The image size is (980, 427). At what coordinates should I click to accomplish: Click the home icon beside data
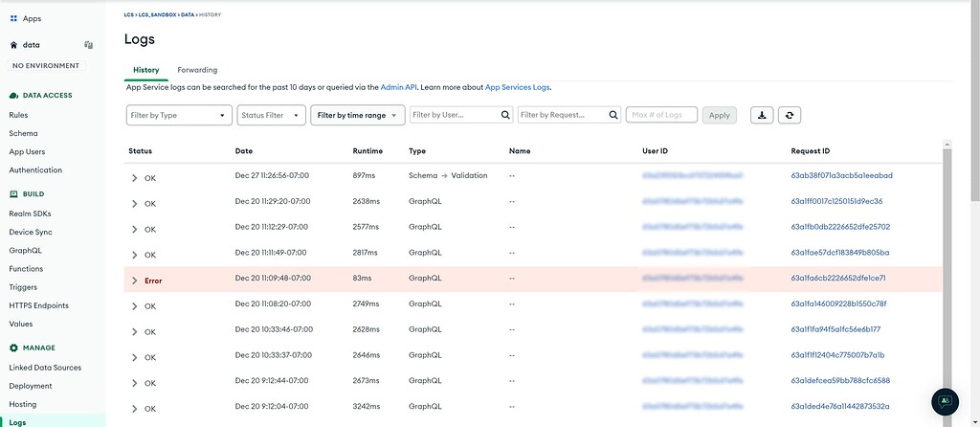(13, 45)
